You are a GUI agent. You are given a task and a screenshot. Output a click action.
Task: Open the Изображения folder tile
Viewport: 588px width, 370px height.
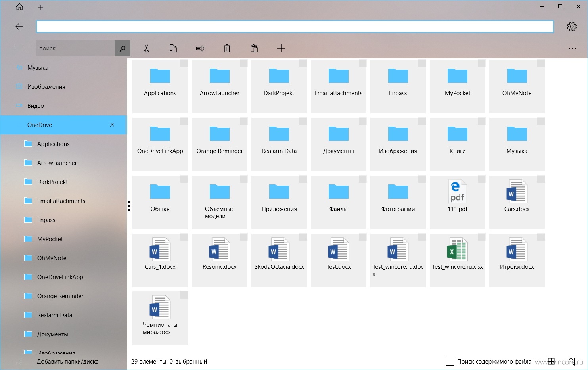click(398, 144)
